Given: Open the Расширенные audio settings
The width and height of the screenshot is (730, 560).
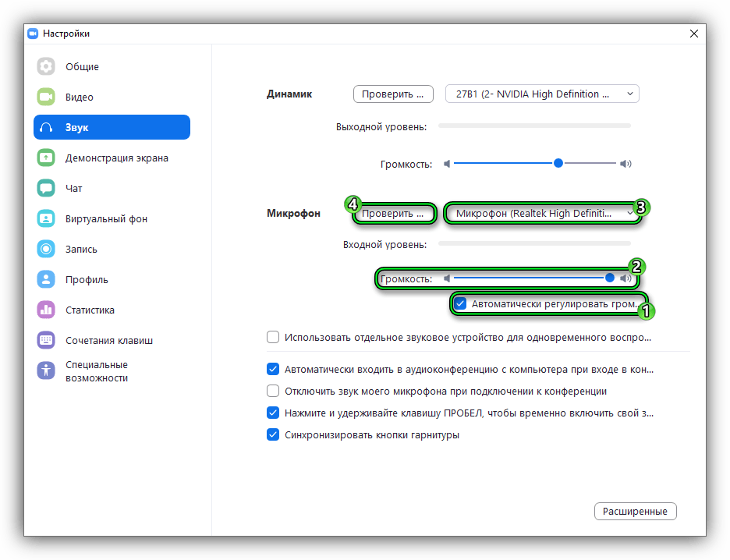Looking at the screenshot, I should [635, 511].
